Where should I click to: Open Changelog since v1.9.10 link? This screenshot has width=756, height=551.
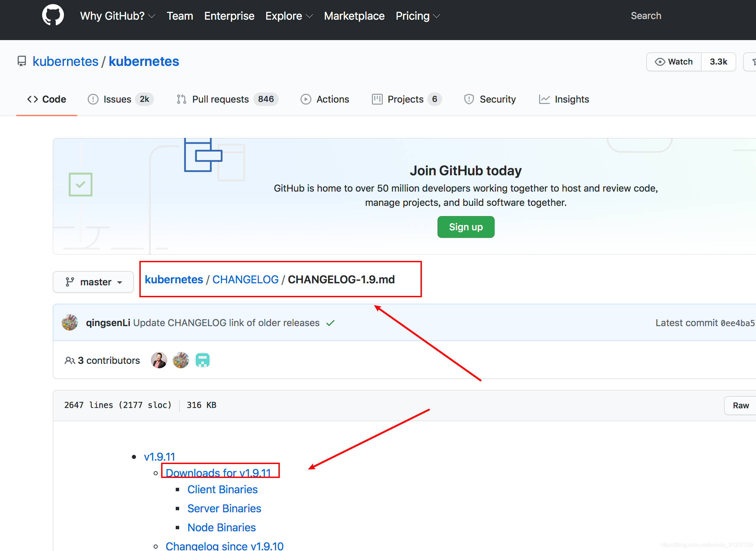click(x=224, y=546)
